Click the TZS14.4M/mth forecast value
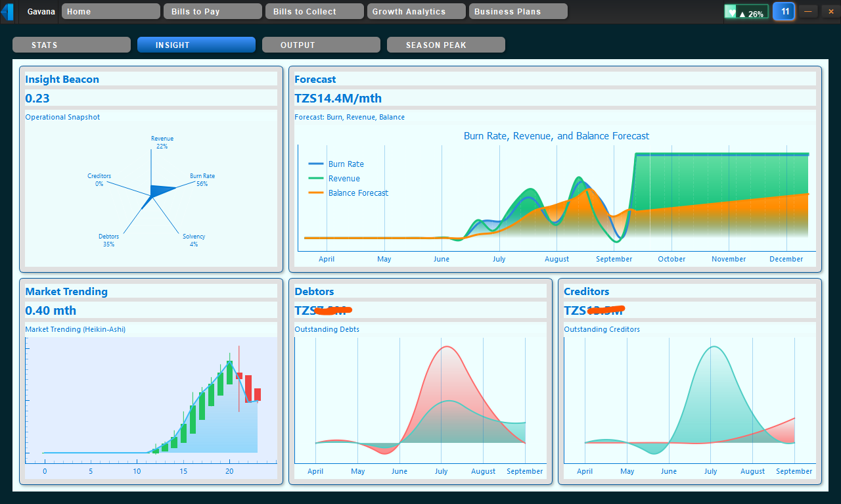The width and height of the screenshot is (841, 504). point(338,99)
